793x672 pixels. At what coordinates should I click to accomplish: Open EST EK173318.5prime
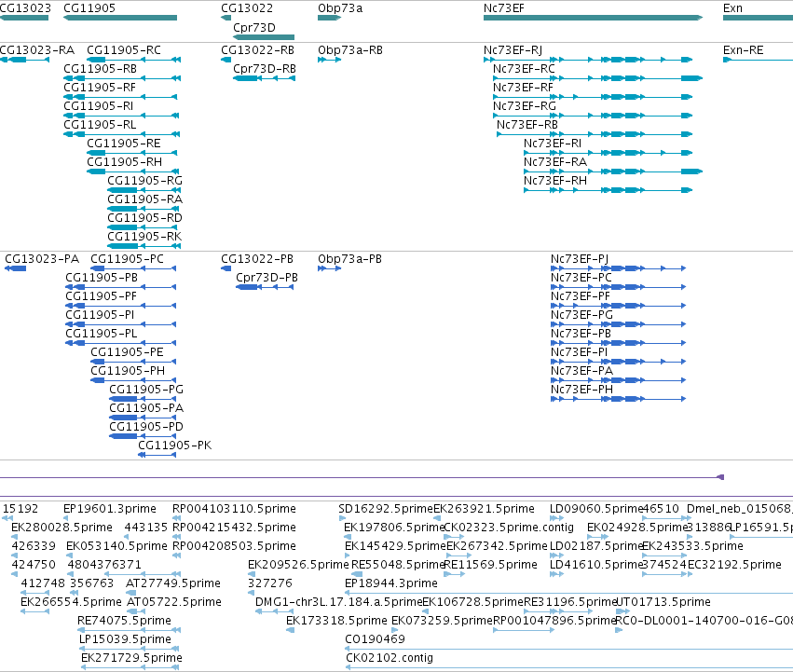tap(336, 621)
